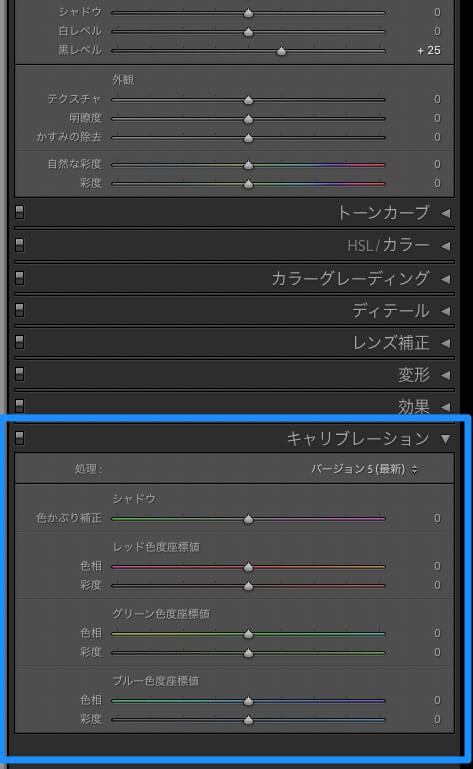Expand the HSL / カラー panel triangle

click(x=446, y=246)
